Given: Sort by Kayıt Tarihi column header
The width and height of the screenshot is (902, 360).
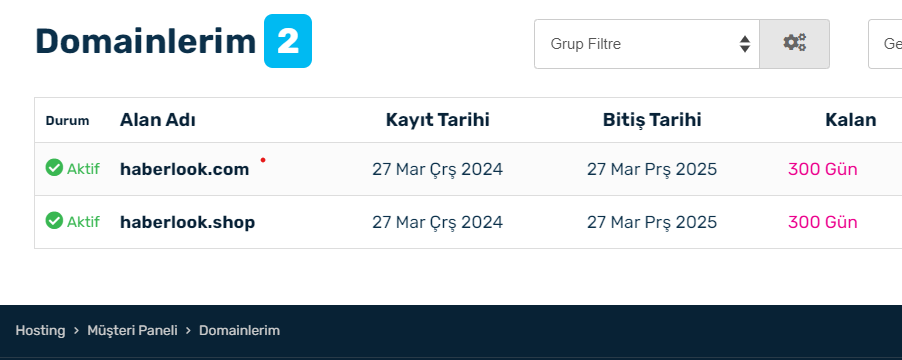Looking at the screenshot, I should click(x=437, y=120).
